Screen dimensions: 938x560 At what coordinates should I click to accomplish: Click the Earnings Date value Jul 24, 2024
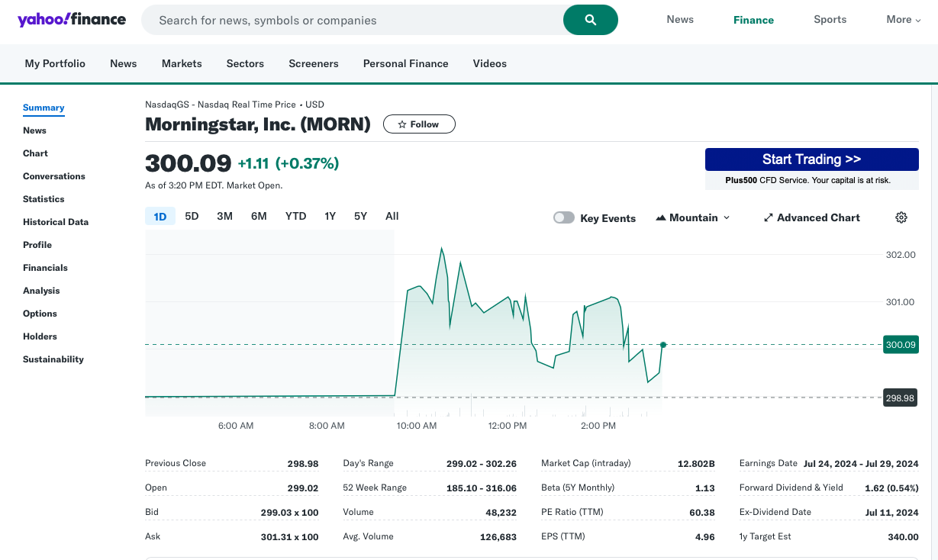(x=861, y=463)
